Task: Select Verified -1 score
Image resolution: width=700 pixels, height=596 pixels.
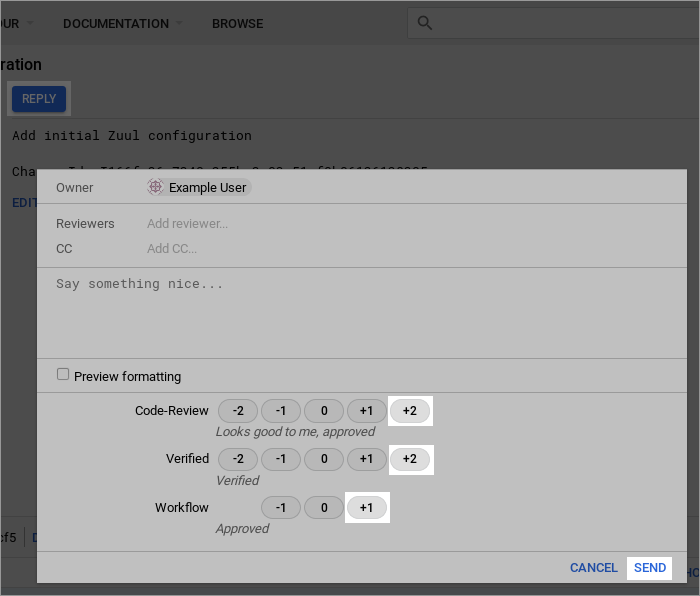Action: 281,459
